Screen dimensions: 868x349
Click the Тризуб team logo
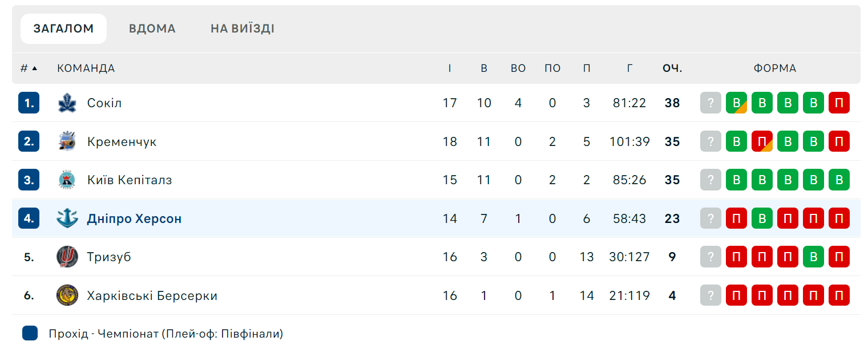[67, 257]
